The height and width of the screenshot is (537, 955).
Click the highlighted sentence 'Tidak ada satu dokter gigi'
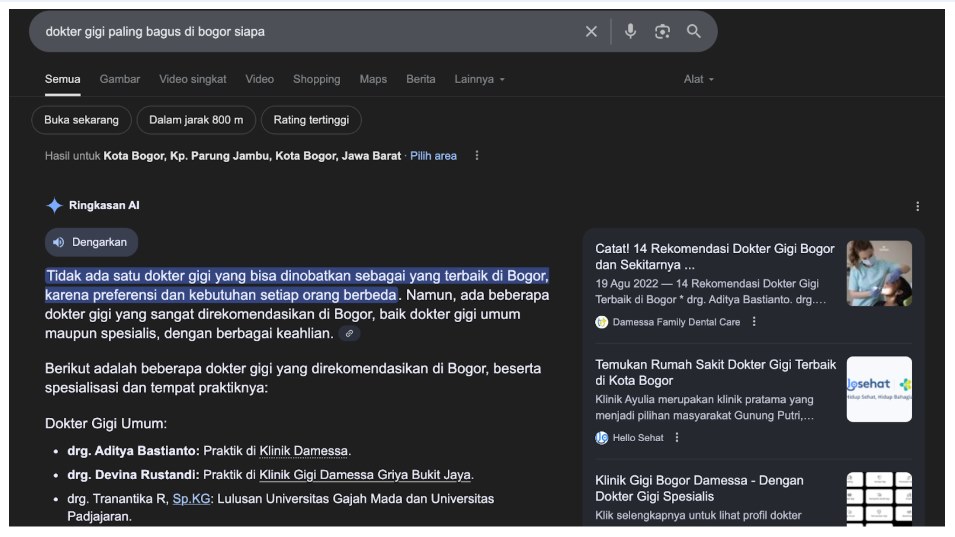tap(297, 286)
